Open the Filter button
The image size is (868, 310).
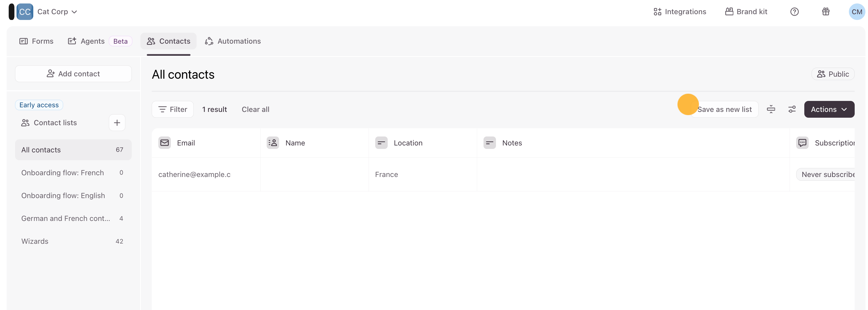(x=173, y=109)
